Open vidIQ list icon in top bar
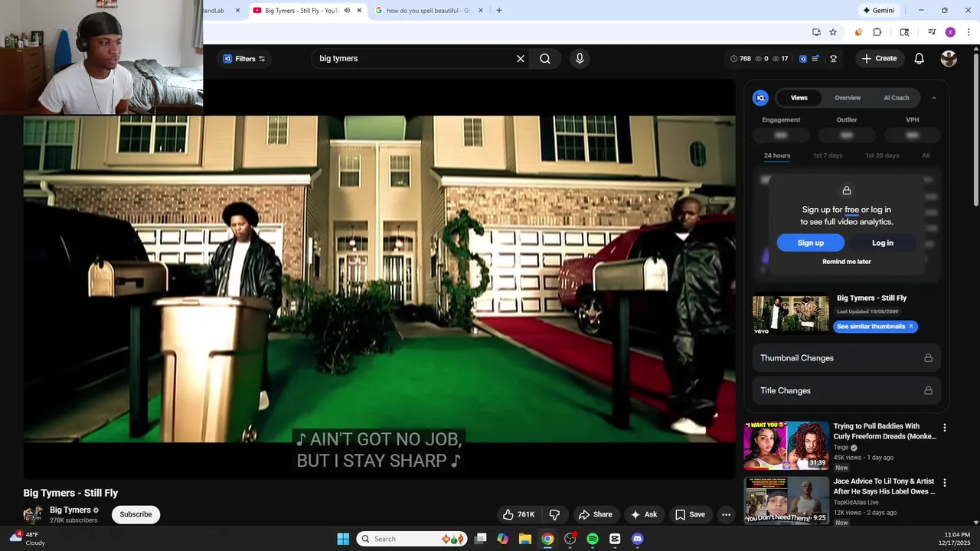 coord(815,59)
